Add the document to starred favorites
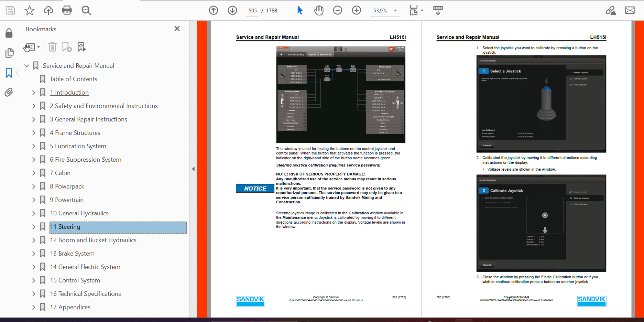This screenshot has width=644, height=322. pos(30,10)
